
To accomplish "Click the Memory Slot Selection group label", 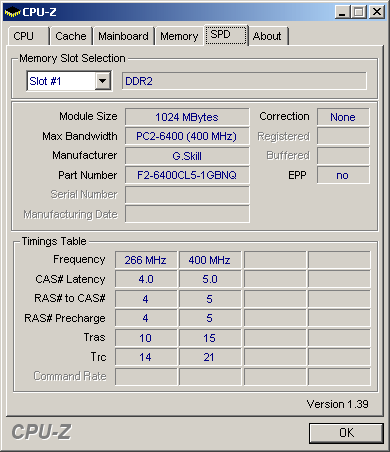I will 72,58.
